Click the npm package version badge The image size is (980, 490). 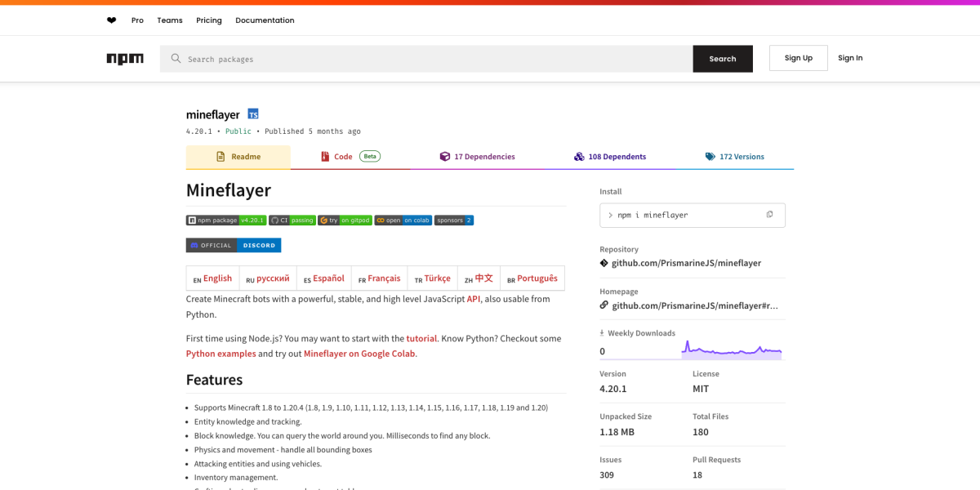point(226,220)
